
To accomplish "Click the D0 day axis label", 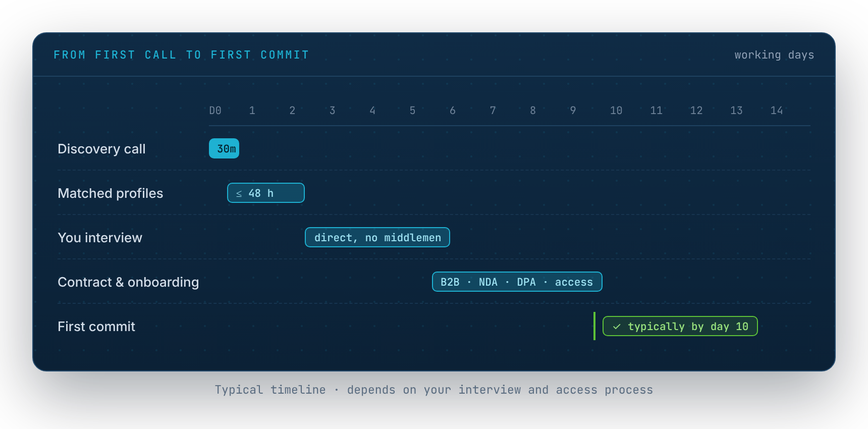I will [215, 111].
